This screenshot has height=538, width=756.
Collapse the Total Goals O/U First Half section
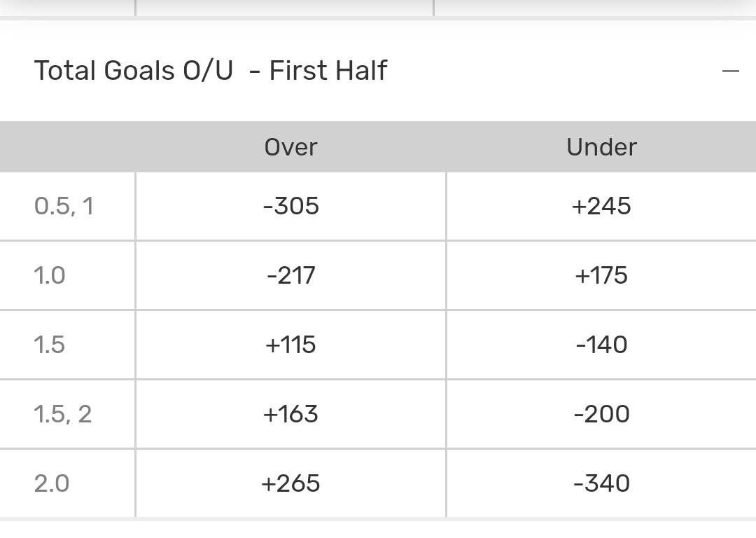click(x=730, y=71)
